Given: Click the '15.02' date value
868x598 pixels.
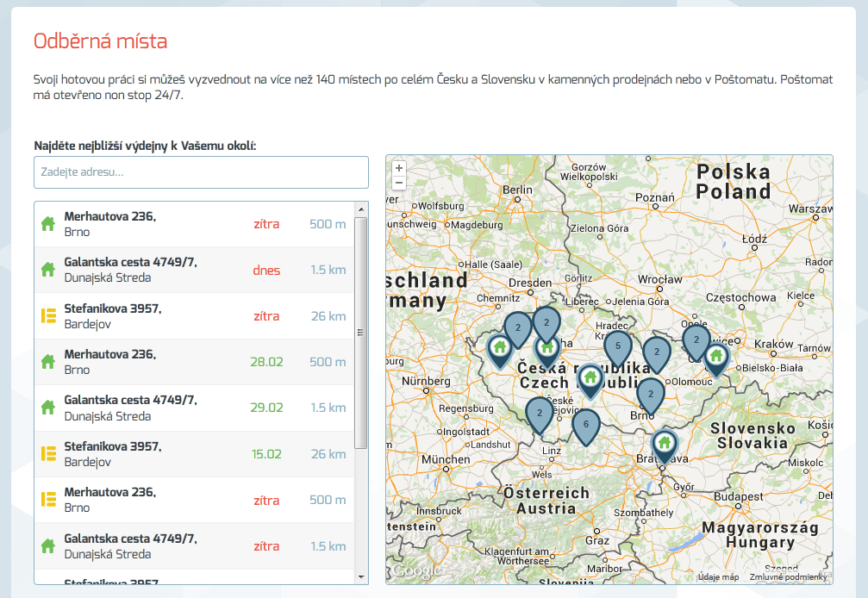Looking at the screenshot, I should 266,454.
